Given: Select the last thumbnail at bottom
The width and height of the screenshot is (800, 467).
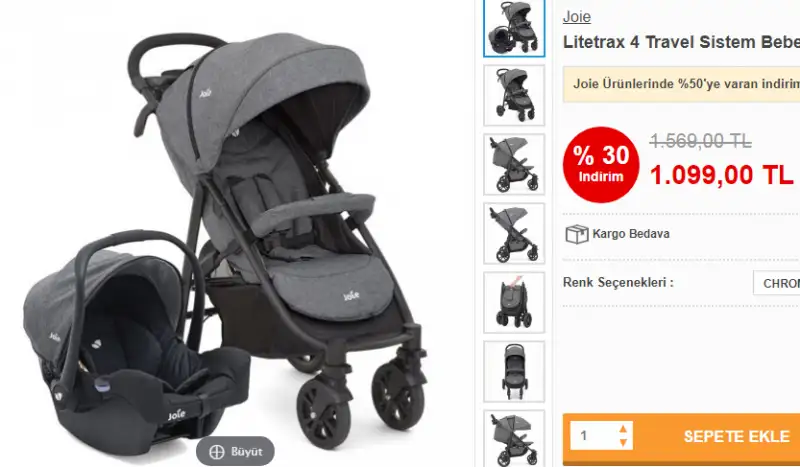Looking at the screenshot, I should click(x=514, y=438).
